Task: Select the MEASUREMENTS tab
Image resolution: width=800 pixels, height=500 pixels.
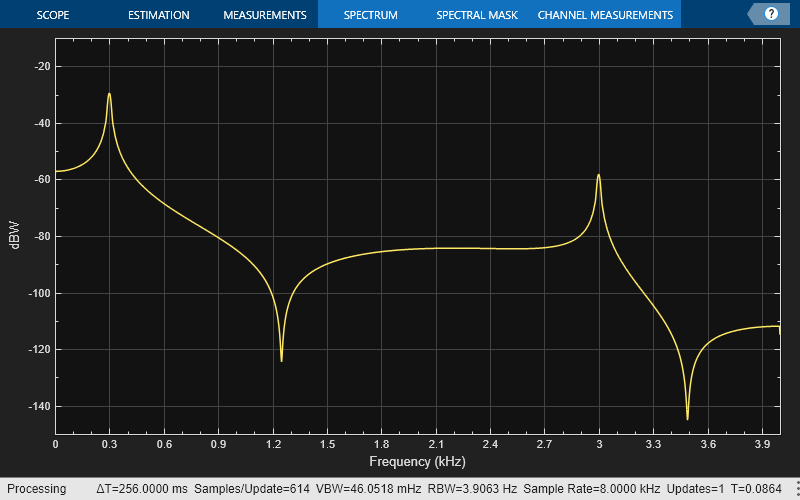Action: pos(264,15)
